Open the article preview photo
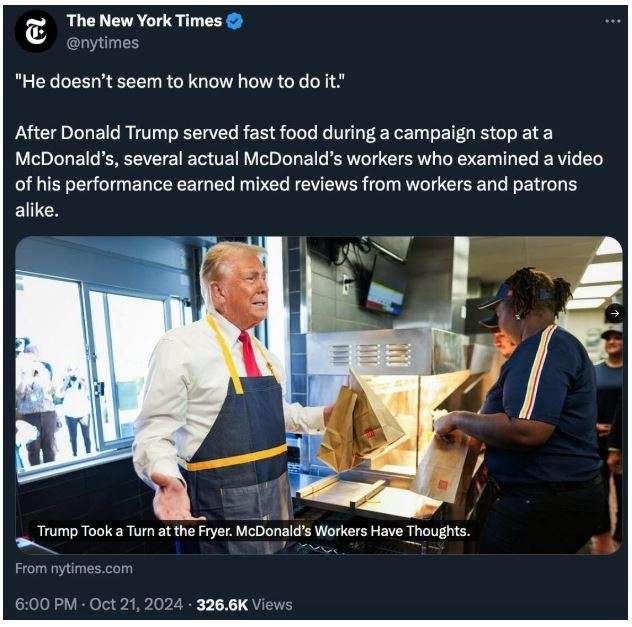Image resolution: width=632 pixels, height=627 pixels. (x=319, y=395)
